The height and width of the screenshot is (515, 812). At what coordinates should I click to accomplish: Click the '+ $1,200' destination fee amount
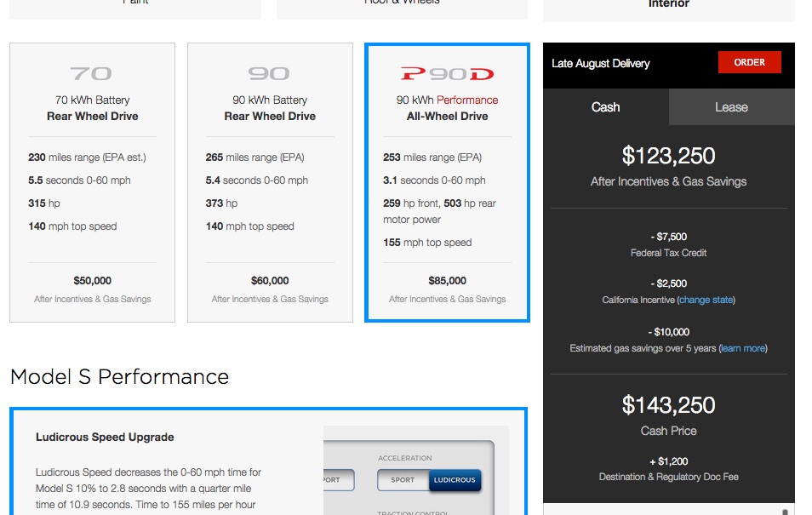click(668, 461)
